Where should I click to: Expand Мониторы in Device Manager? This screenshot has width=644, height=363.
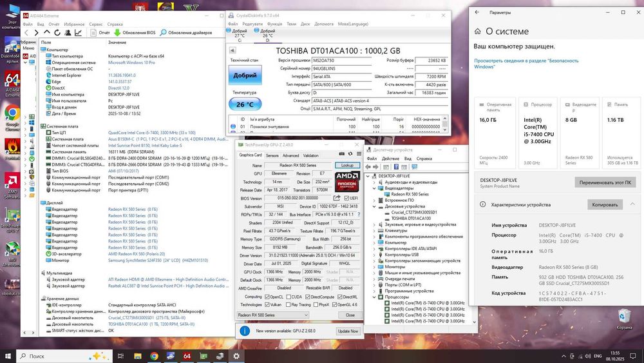374,267
